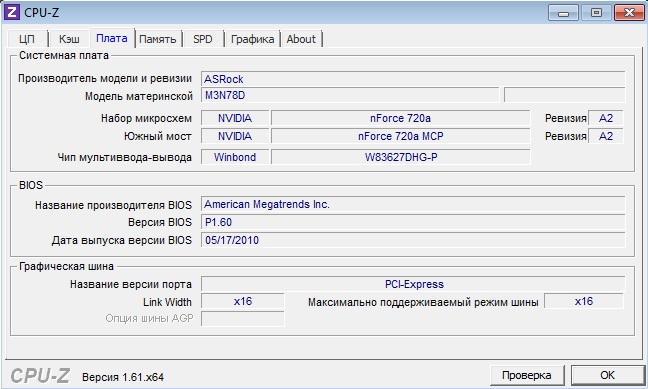Click the Модель материнской label
Screen dimensions: 648x389
[x=139, y=96]
